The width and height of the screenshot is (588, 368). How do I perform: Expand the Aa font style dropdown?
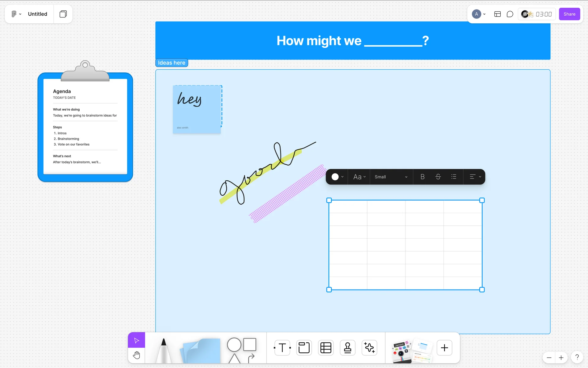coord(359,177)
